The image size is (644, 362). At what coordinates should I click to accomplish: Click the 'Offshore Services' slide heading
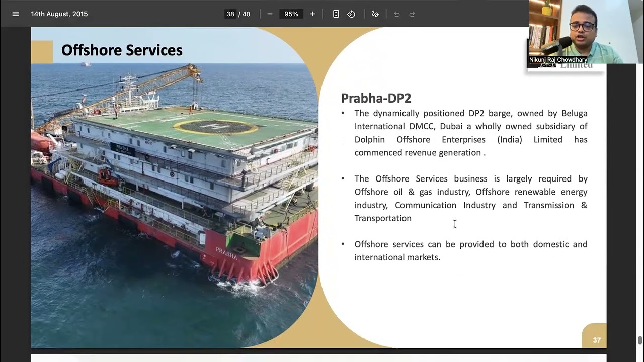click(122, 50)
